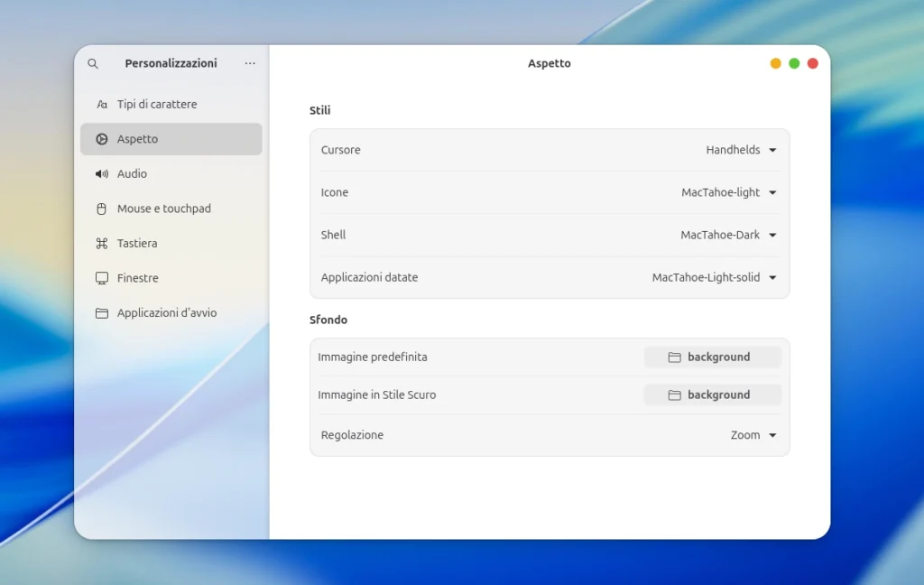Change the Regolazione setting from Zoom

pos(753,434)
